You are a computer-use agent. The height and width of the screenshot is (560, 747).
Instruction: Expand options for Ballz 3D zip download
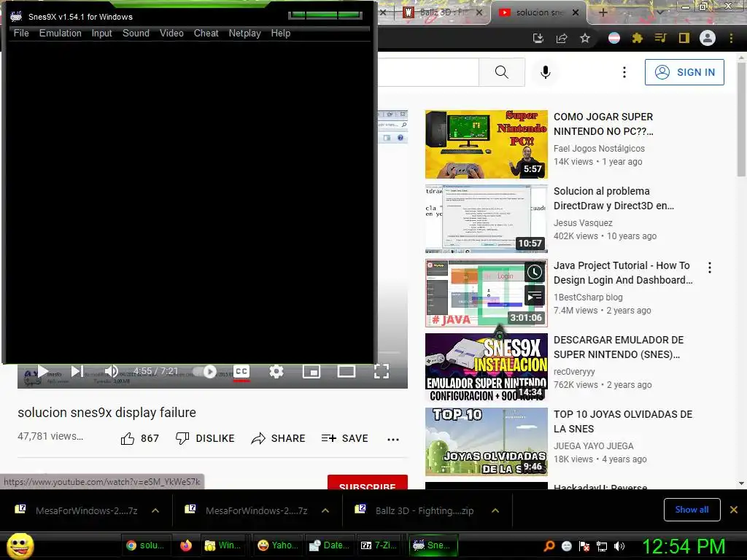(x=495, y=510)
